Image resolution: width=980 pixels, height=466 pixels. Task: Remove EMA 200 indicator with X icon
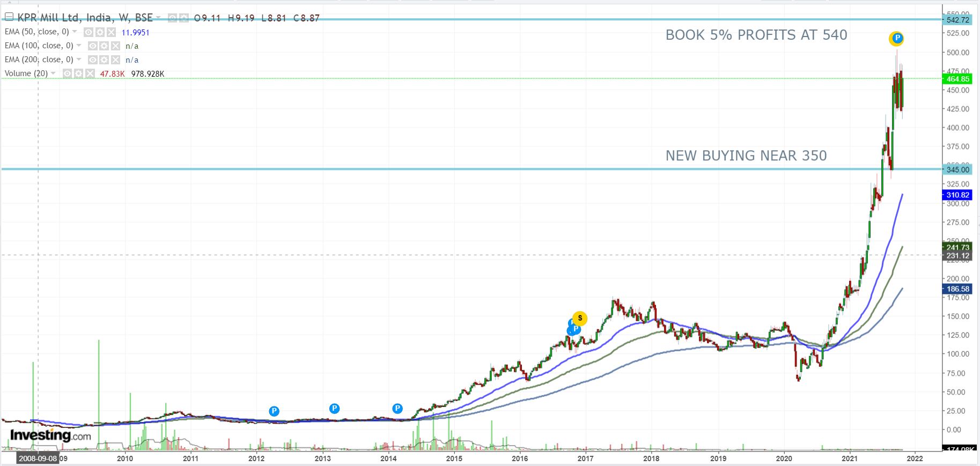tap(115, 60)
